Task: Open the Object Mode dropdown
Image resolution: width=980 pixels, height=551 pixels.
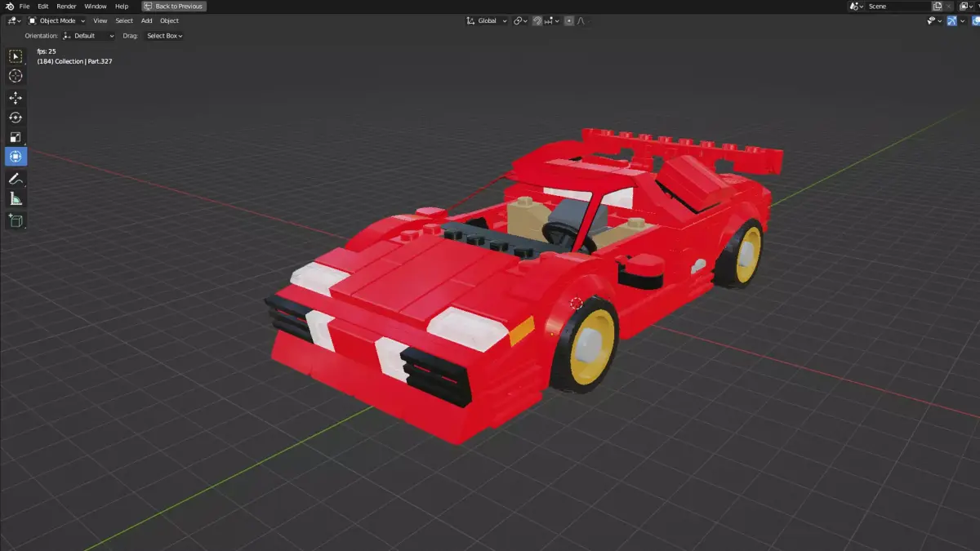Action: point(56,20)
